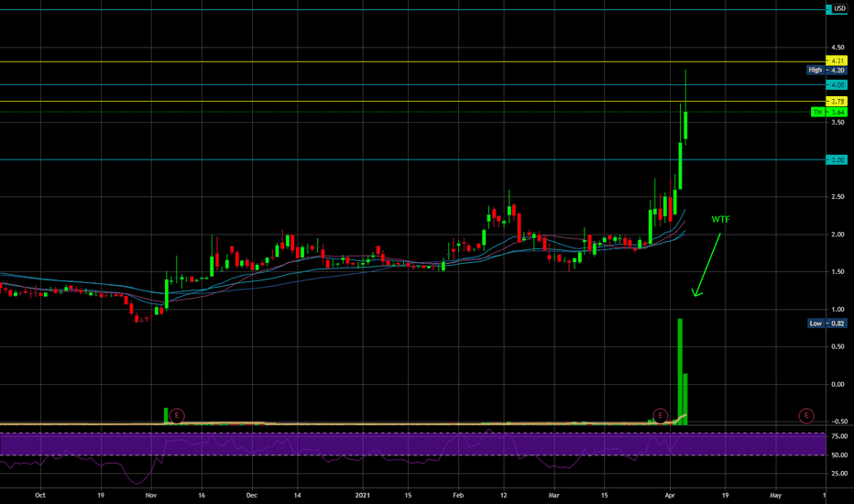Click the 0.50 price axis value
This screenshot has height=504, width=854.
pyautogui.click(x=838, y=346)
